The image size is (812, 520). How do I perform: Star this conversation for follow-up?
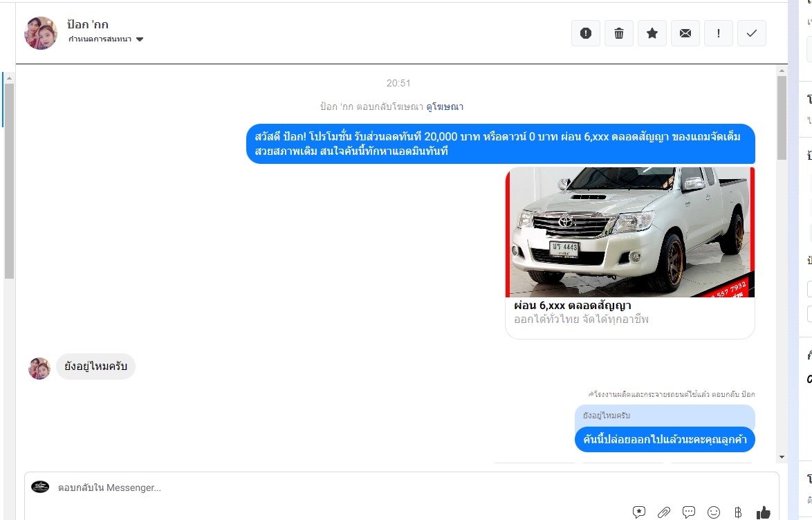pos(652,33)
